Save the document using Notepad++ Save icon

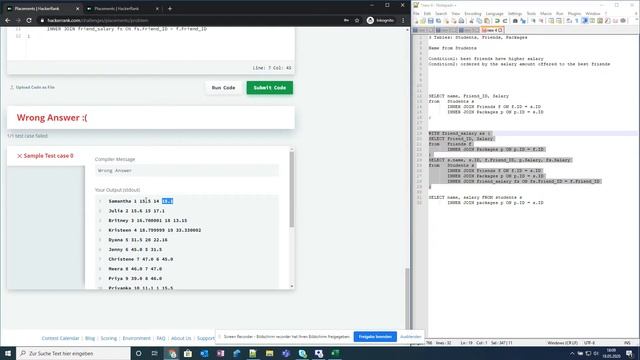pyautogui.click(x=431, y=21)
